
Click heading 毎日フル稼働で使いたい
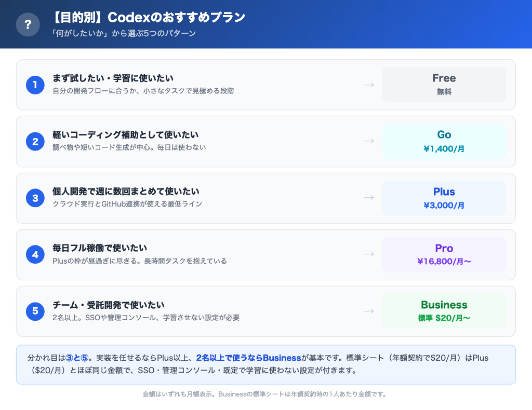[100, 248]
